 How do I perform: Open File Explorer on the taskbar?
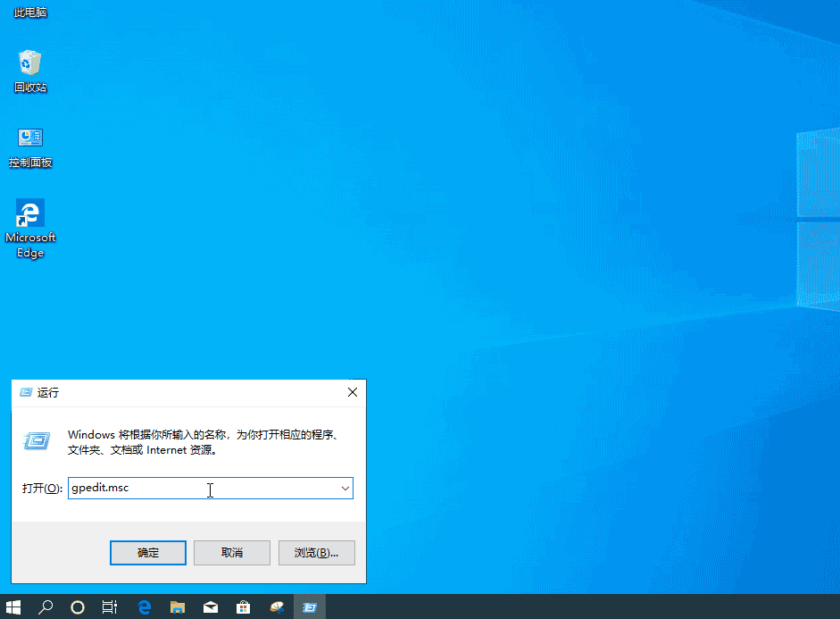[177, 606]
